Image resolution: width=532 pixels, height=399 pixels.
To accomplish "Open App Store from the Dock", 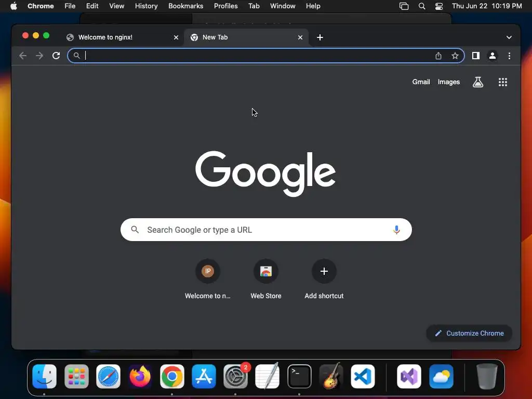I will 204,376.
